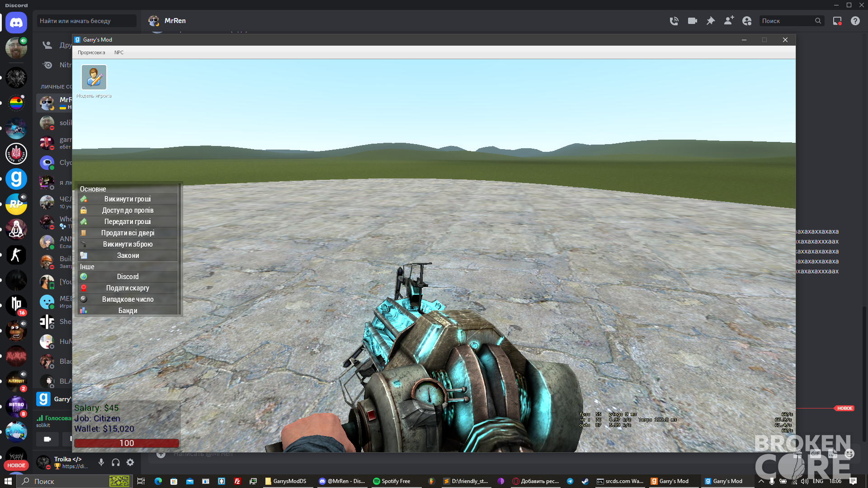
Task: Open the emoji picker in chat
Action: tap(849, 454)
